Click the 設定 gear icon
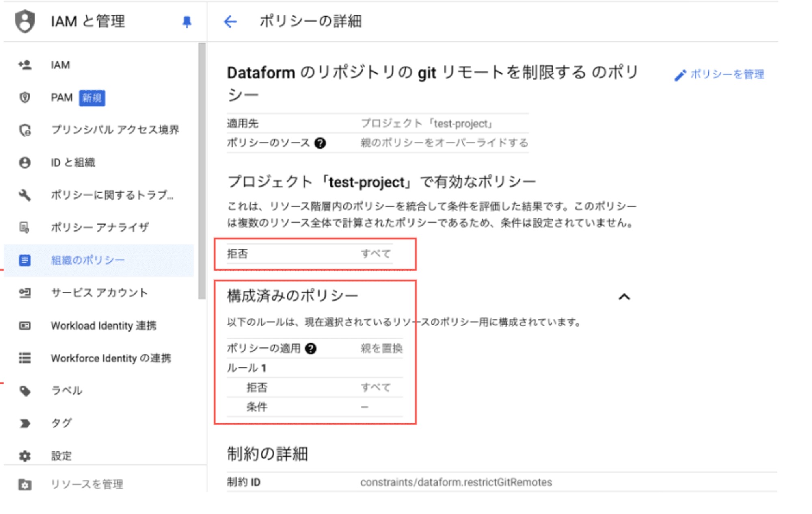This screenshot has width=812, height=514. coord(25,456)
